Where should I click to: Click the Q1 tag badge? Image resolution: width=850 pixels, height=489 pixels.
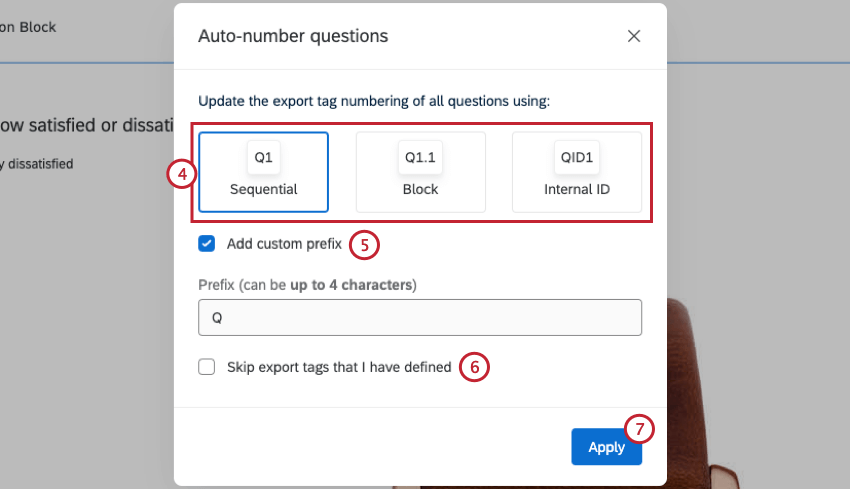point(263,158)
